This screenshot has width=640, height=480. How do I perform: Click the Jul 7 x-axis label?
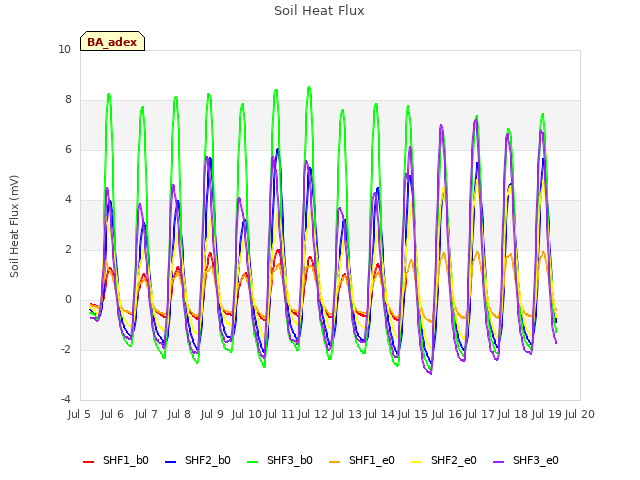146,414
